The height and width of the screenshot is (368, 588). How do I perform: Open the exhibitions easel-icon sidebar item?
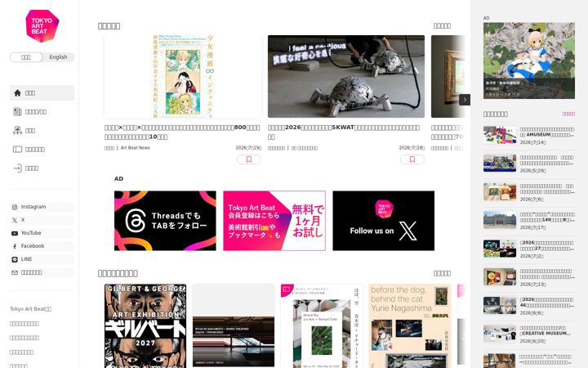pos(42,130)
